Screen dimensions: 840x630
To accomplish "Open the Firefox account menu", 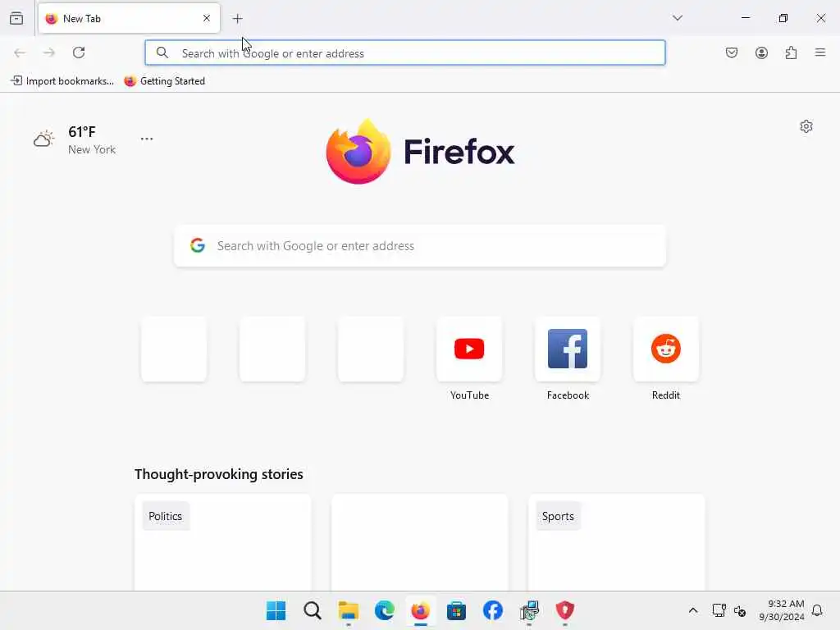I will coord(761,52).
